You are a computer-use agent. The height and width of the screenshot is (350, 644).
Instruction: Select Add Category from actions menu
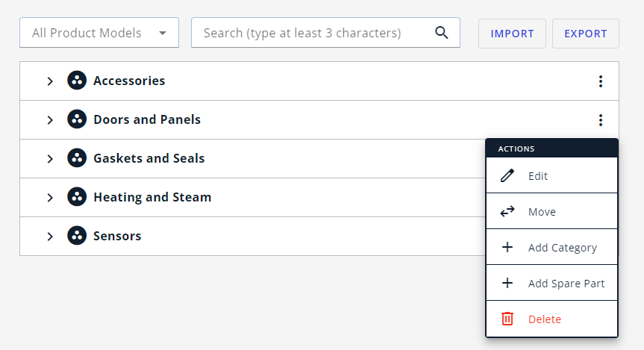tap(551, 247)
